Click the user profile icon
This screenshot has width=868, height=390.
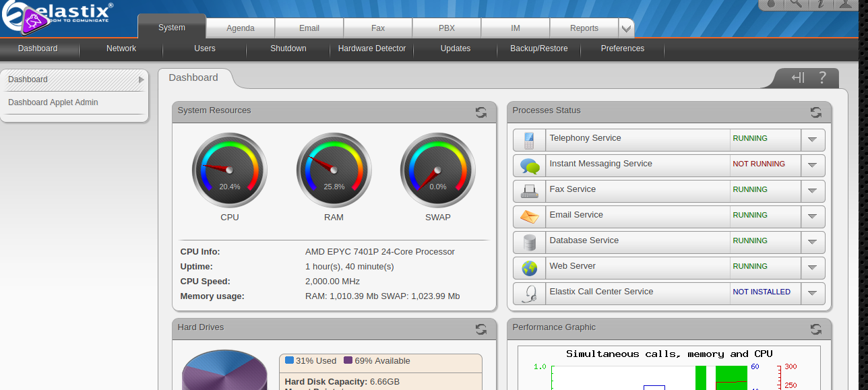[x=844, y=4]
